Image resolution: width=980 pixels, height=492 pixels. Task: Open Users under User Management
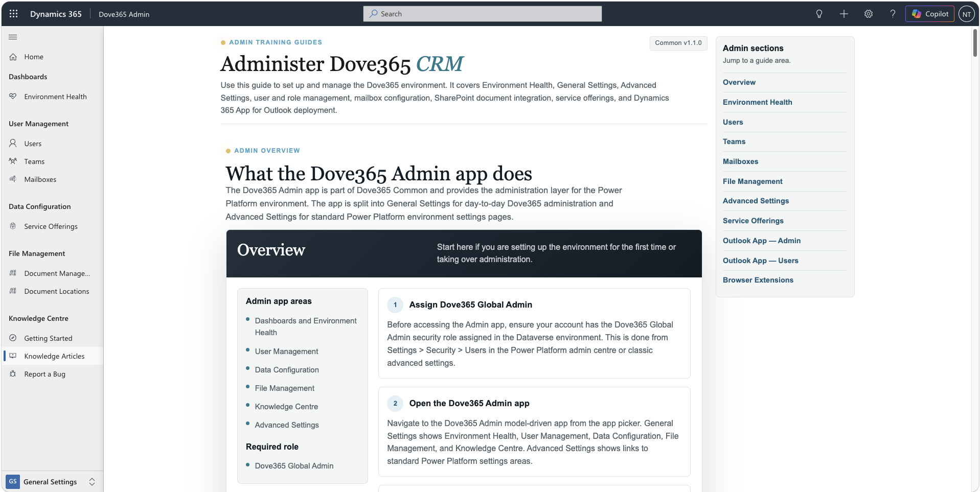[52, 144]
